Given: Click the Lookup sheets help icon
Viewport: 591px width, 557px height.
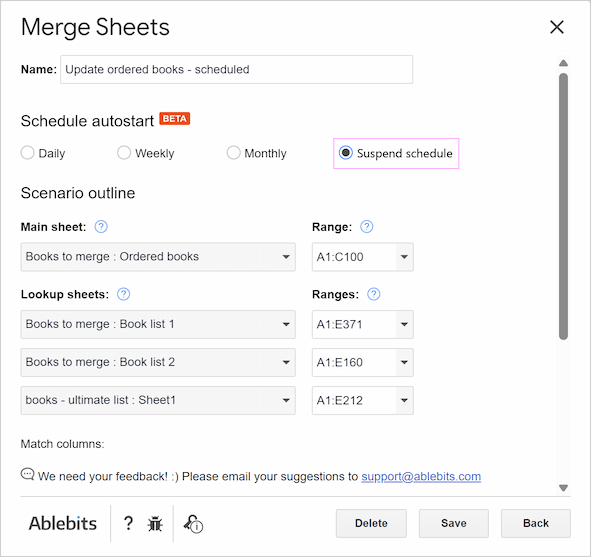Looking at the screenshot, I should (x=124, y=294).
